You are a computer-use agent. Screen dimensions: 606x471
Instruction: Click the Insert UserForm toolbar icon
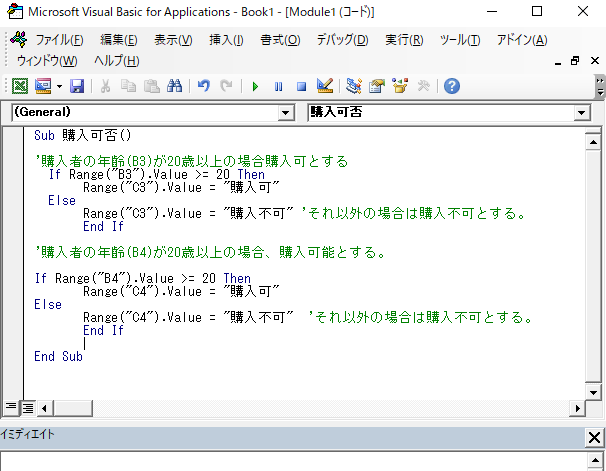click(x=43, y=86)
